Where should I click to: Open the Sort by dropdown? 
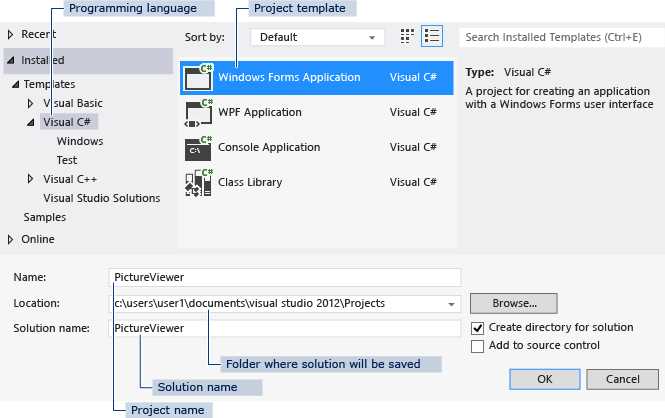[x=316, y=37]
